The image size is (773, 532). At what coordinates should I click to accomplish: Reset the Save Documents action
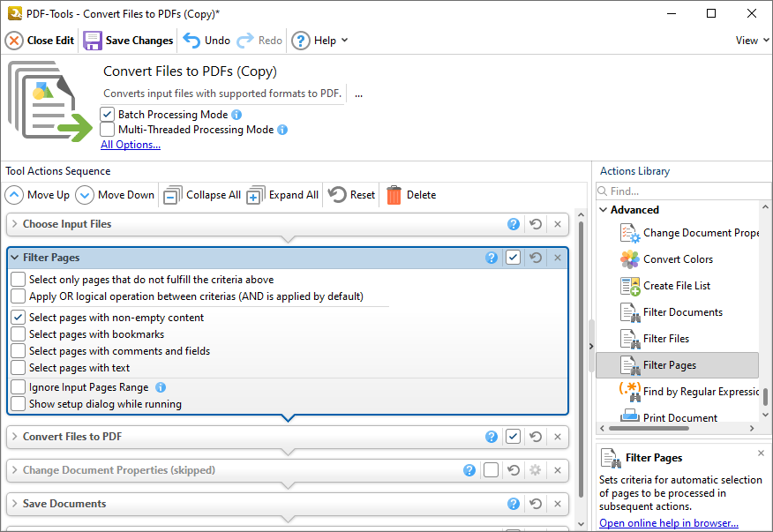click(536, 504)
